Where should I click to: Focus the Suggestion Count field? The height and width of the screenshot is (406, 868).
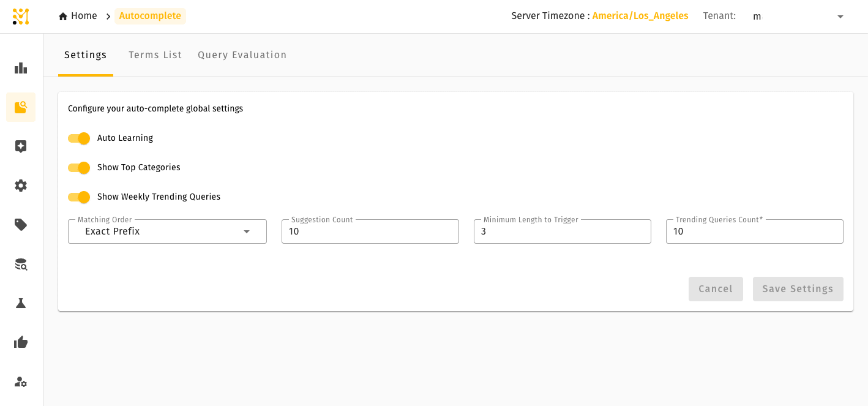pos(370,231)
